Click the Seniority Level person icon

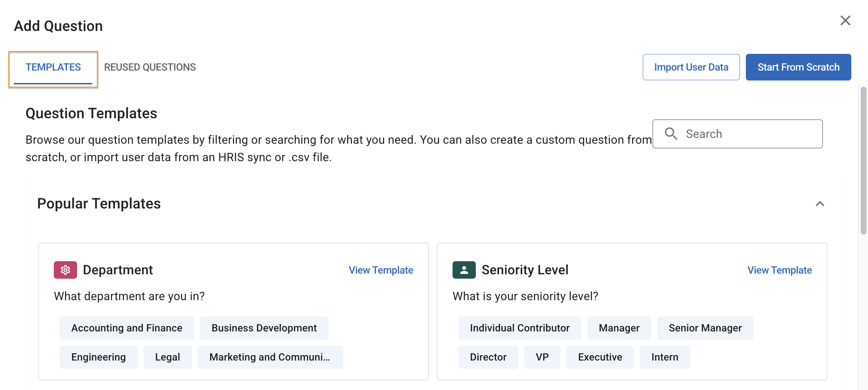464,270
